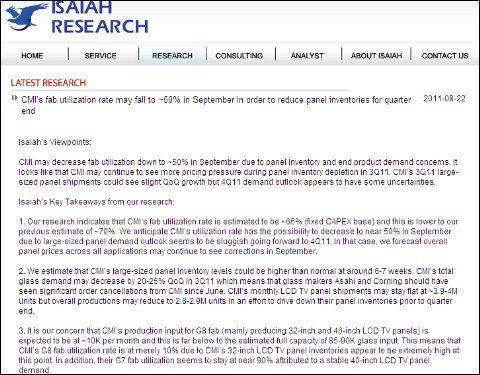
Task: Click the LATEST RESEARCH heading
Action: 48,83
